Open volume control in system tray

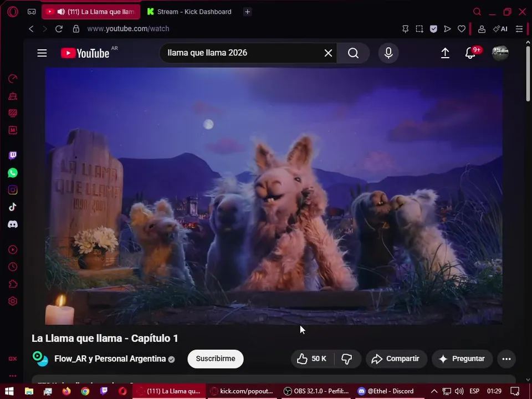459,391
